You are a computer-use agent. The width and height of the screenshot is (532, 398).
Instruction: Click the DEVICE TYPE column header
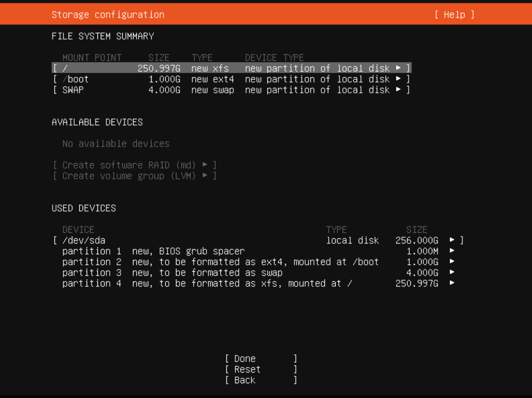coord(274,58)
